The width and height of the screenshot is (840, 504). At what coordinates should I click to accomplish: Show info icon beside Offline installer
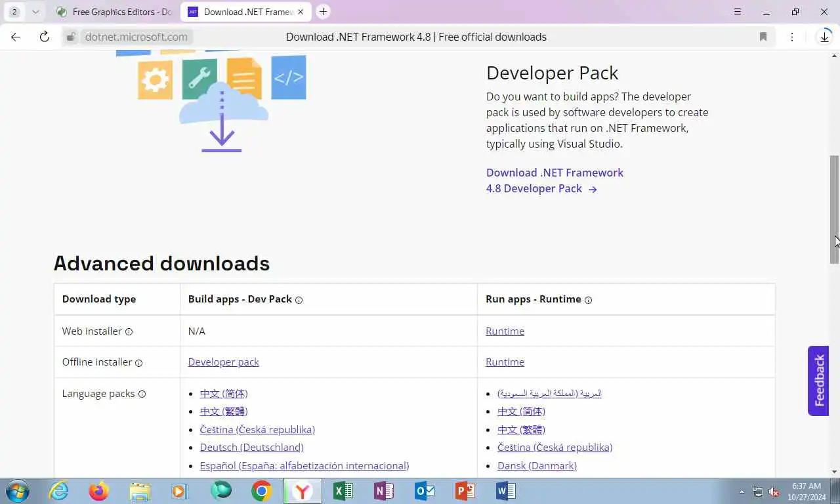[x=138, y=363]
